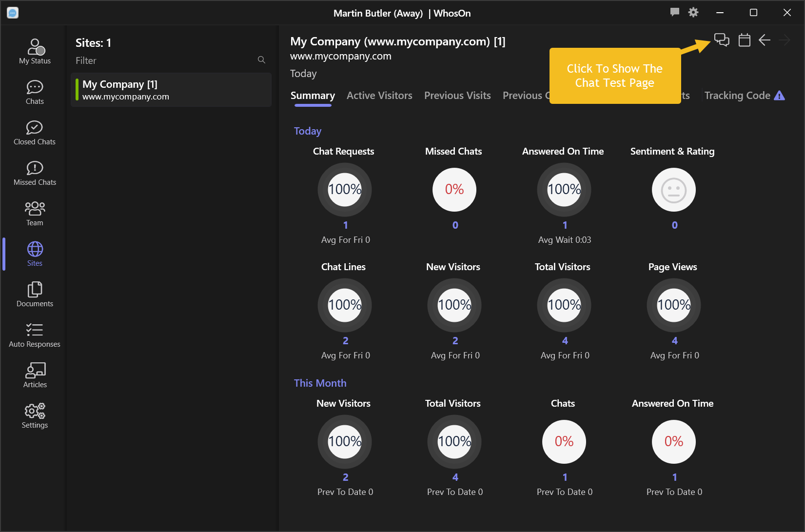Click the This Month Chats 0% gauge
This screenshot has width=805, height=532.
(x=564, y=442)
